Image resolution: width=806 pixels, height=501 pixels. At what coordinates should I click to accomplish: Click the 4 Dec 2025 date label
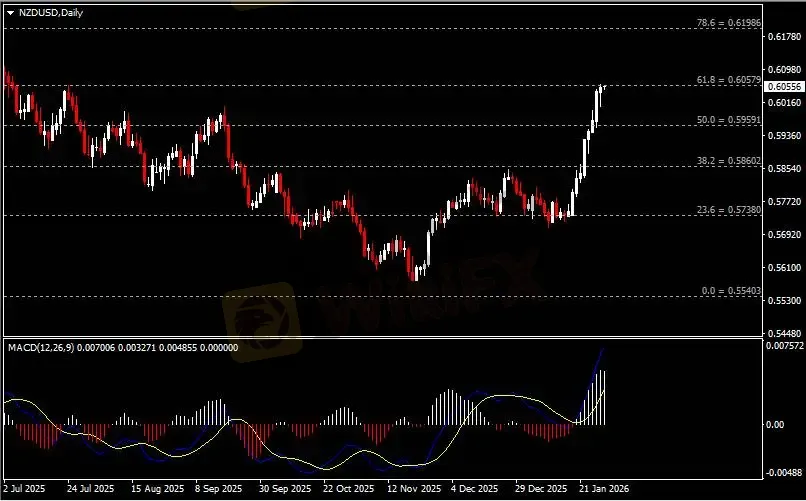(474, 488)
